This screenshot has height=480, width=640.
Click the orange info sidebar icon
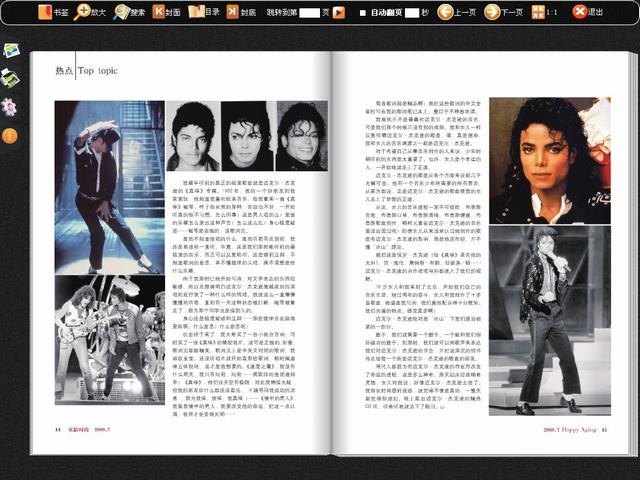coord(9,136)
